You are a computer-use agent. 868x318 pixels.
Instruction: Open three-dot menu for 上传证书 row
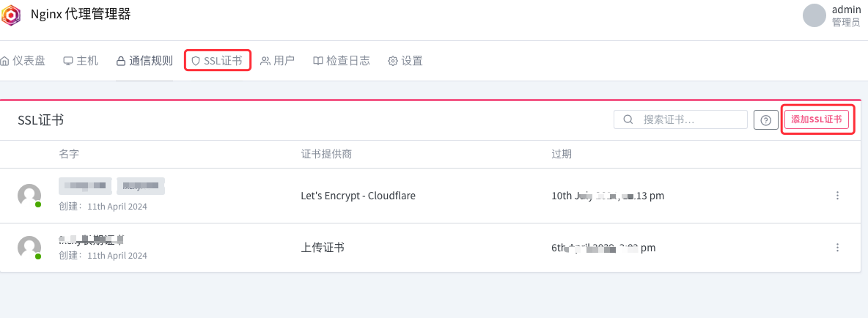837,247
